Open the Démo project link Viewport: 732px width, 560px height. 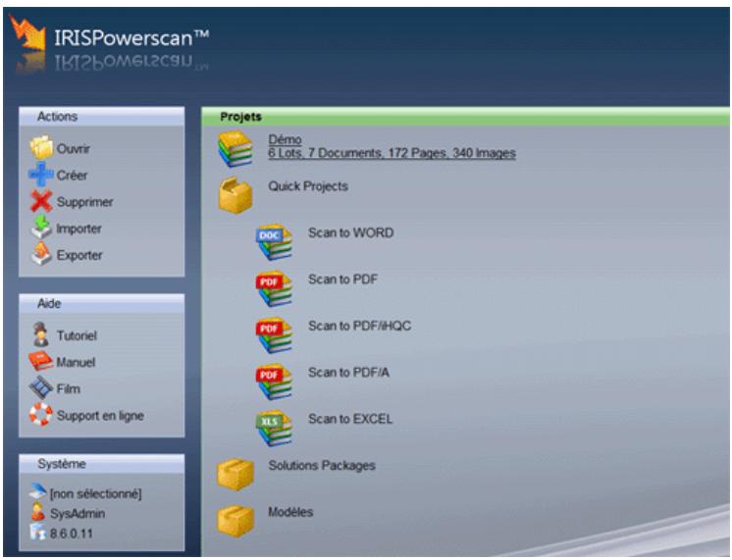pyautogui.click(x=285, y=139)
